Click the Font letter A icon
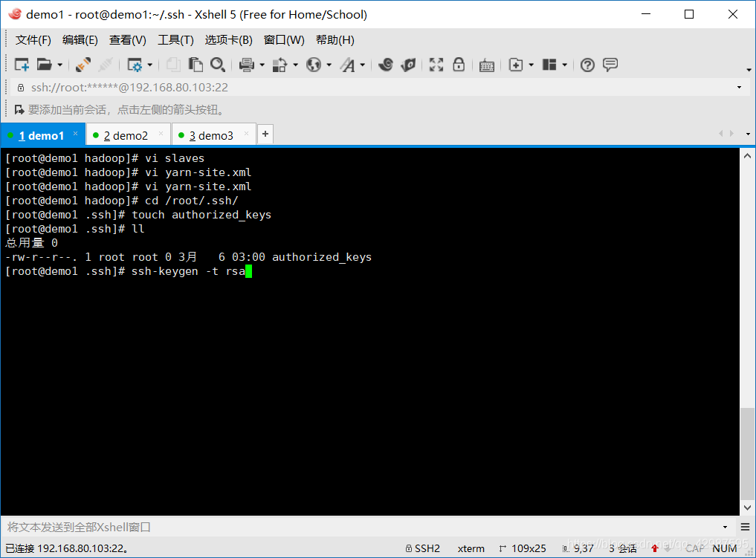756x558 pixels. (x=347, y=65)
